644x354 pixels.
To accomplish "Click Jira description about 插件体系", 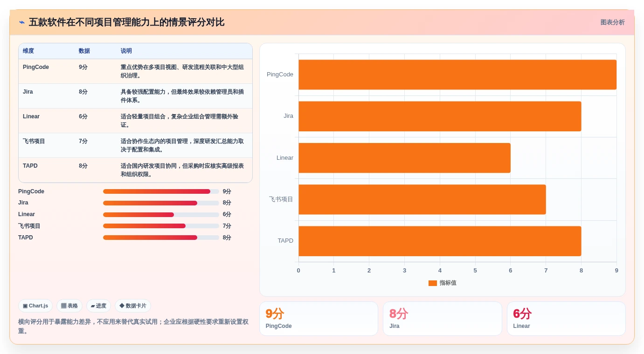I will (x=182, y=96).
